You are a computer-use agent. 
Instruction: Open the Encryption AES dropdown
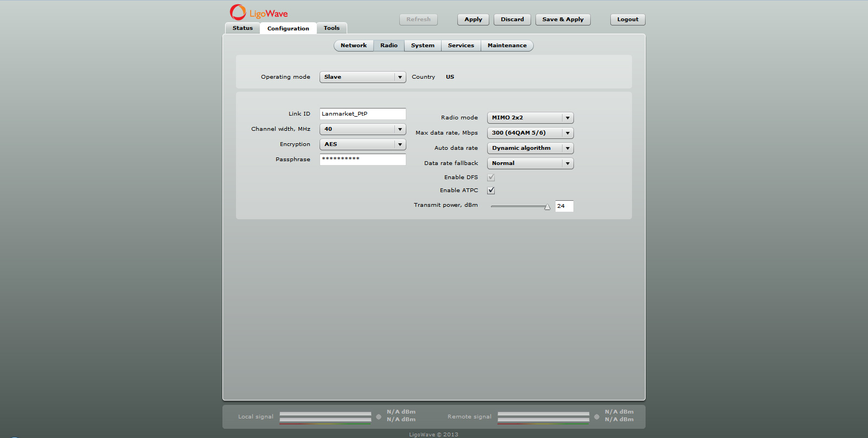tap(362, 144)
